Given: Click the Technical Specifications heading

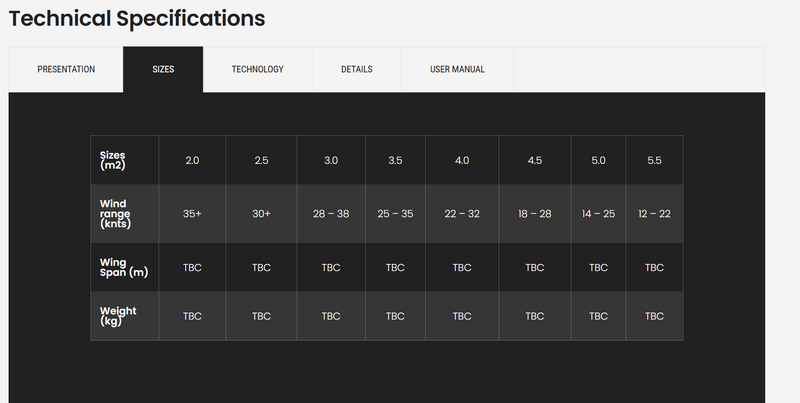Looking at the screenshot, I should [137, 18].
